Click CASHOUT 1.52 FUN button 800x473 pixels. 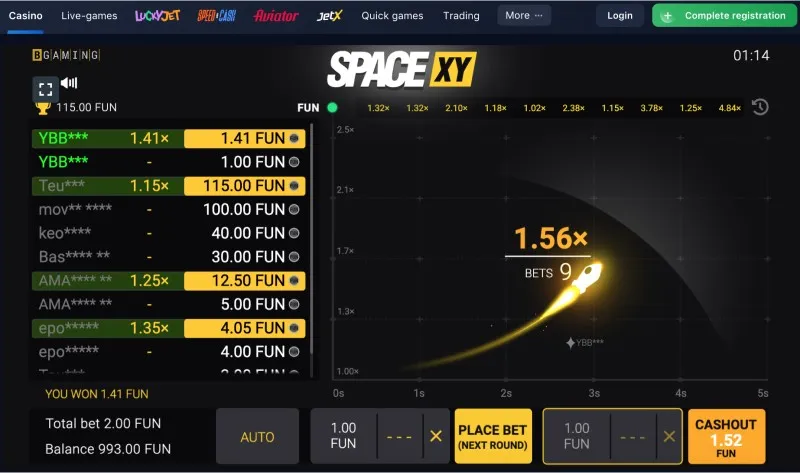tap(727, 437)
